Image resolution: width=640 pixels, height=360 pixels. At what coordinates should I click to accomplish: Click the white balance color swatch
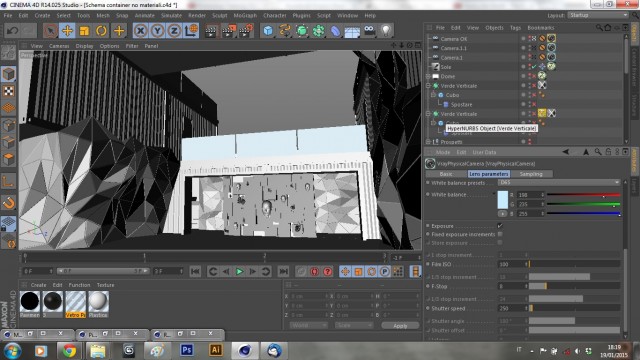pos(503,200)
